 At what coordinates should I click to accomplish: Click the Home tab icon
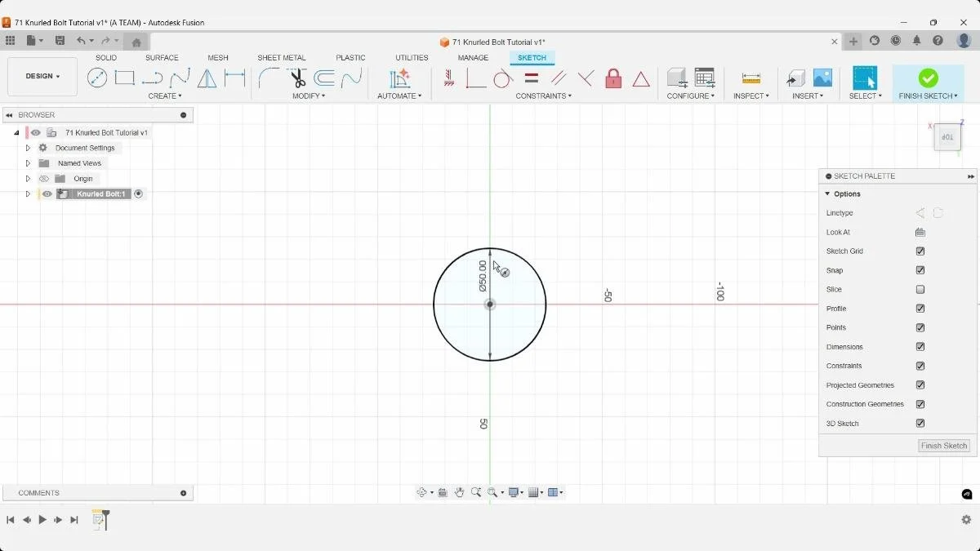pyautogui.click(x=136, y=42)
